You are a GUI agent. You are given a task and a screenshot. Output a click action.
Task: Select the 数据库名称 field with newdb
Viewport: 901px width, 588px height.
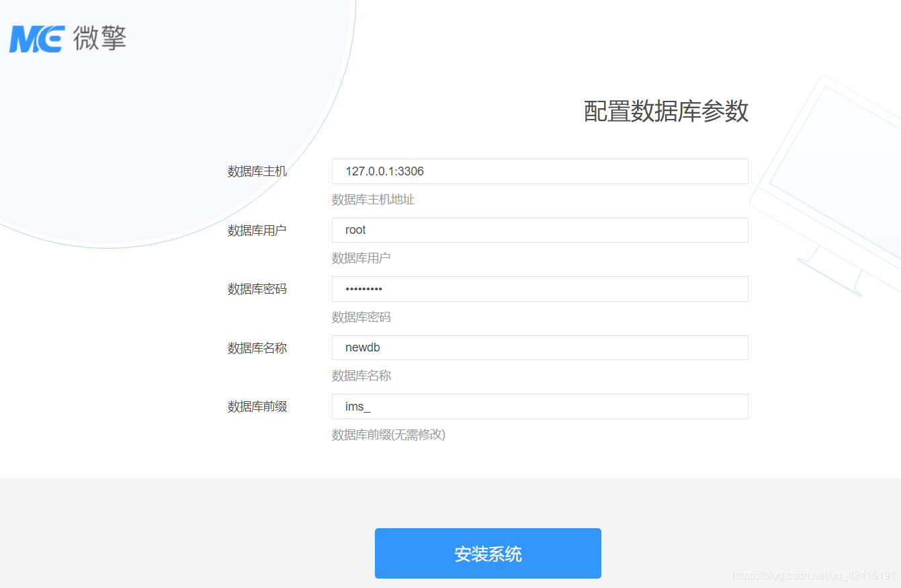pyautogui.click(x=540, y=347)
